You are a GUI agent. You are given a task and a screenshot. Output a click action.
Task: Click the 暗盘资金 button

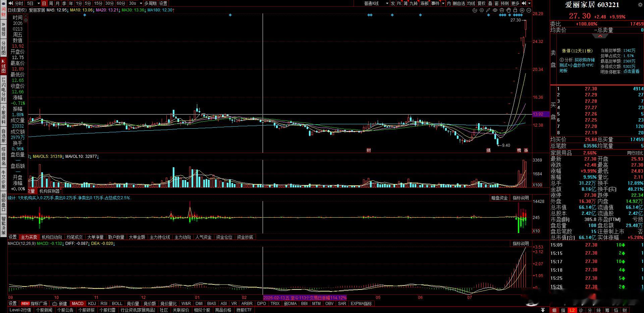click(499, 198)
